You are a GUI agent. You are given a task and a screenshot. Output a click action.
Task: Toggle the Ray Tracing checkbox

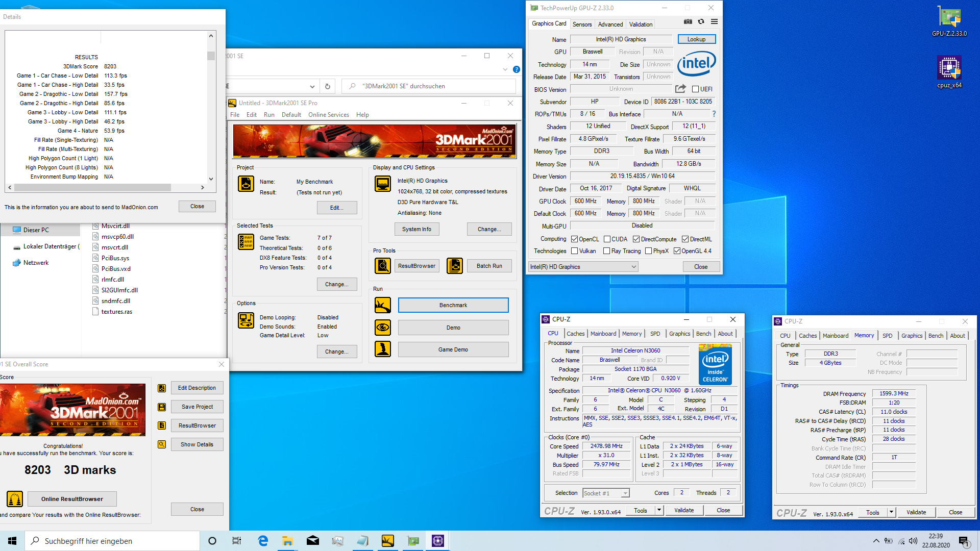tap(607, 251)
